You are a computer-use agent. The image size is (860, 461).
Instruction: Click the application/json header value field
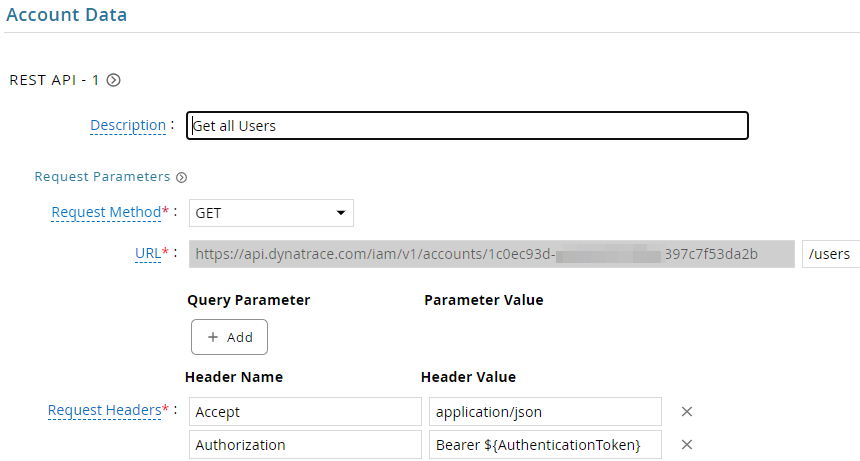coord(545,412)
